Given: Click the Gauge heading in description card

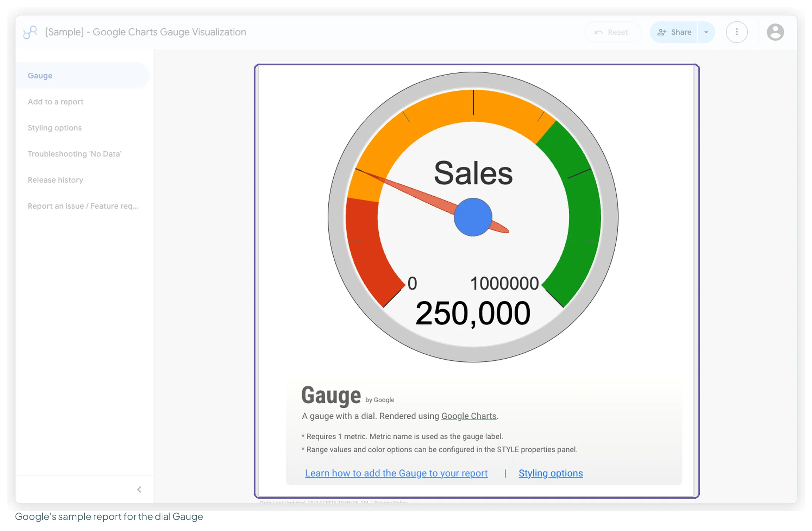Looking at the screenshot, I should point(331,395).
